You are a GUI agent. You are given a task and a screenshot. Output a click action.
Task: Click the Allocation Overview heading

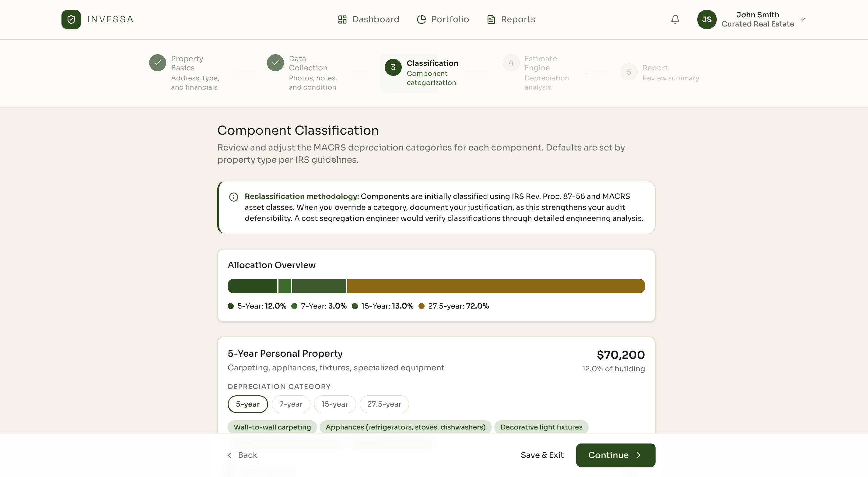coord(271,265)
